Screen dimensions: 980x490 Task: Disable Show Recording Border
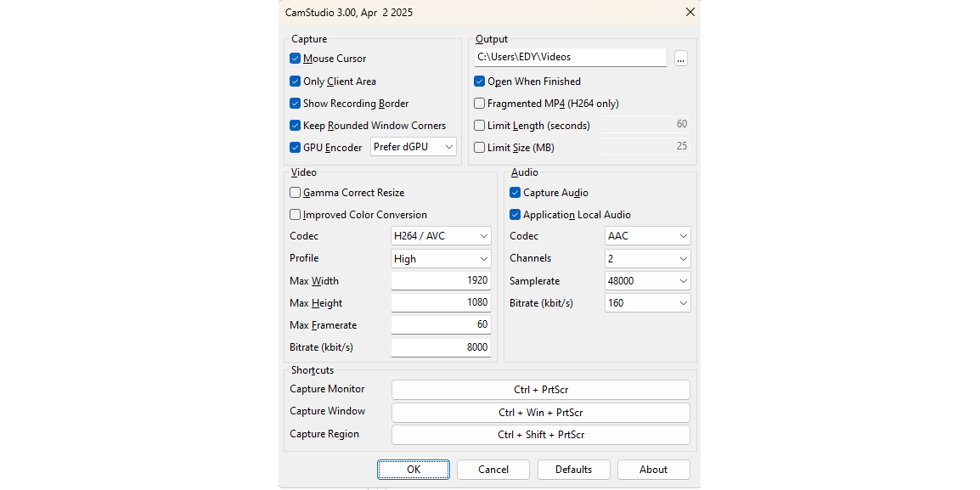coord(295,103)
